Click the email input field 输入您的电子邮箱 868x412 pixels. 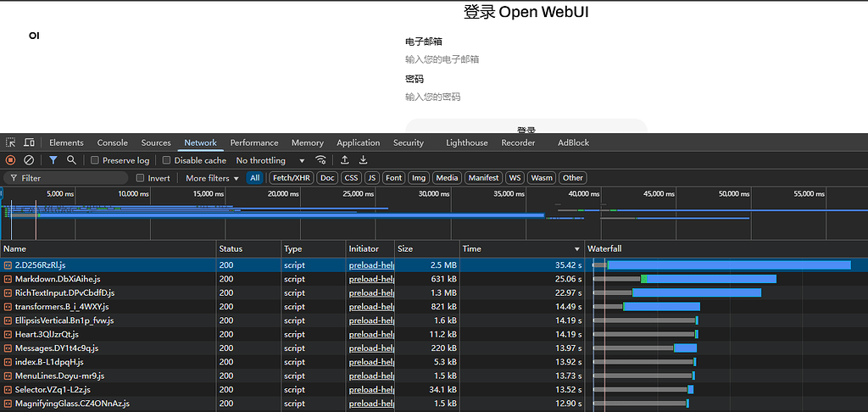pyautogui.click(x=526, y=59)
